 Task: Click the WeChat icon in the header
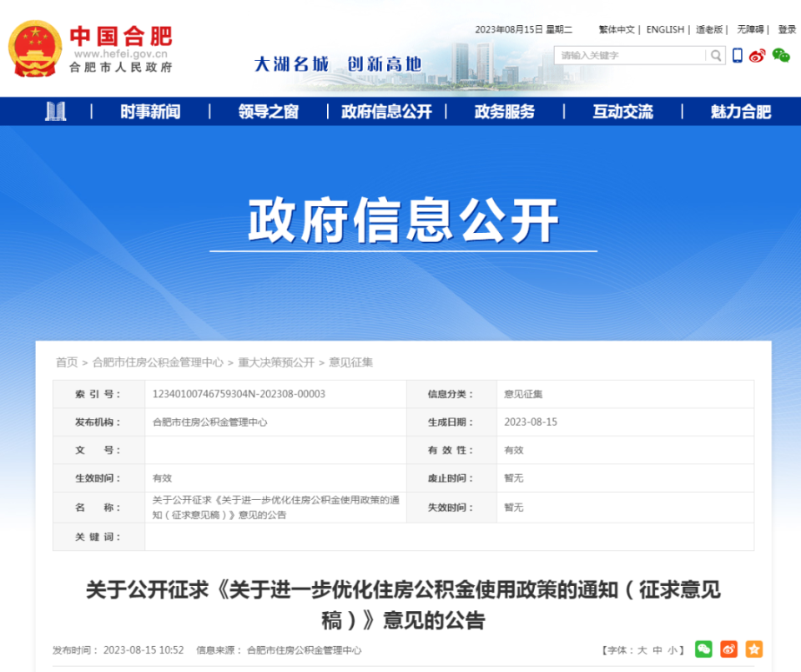pyautogui.click(x=779, y=56)
